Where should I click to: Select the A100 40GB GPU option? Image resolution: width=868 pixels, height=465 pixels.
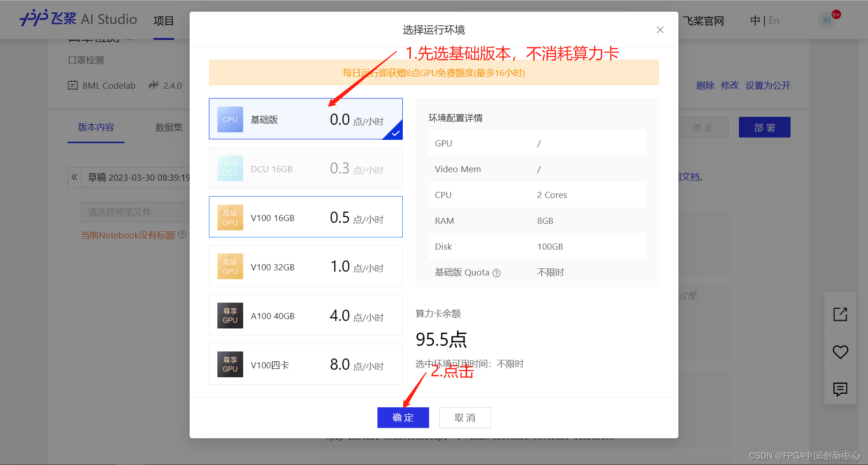[306, 315]
